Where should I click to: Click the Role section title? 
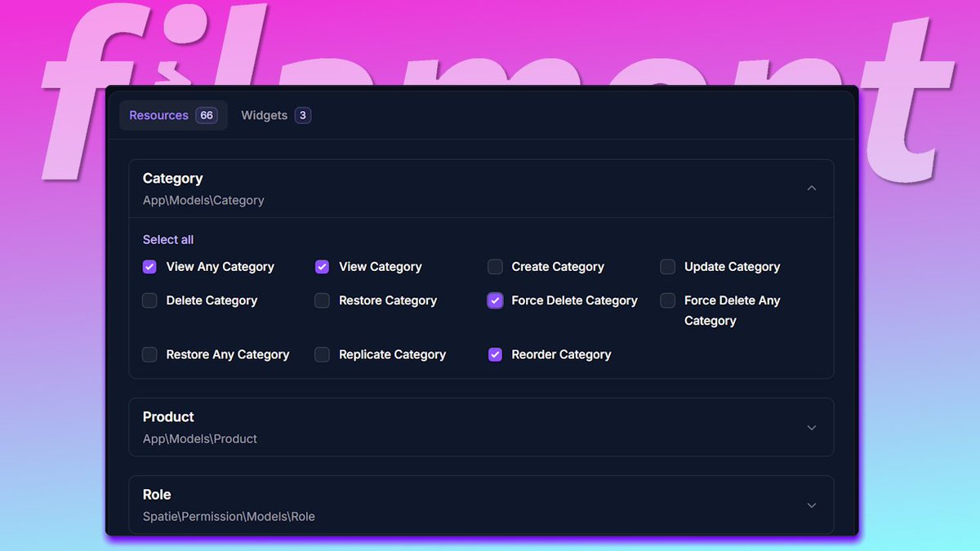coord(157,495)
